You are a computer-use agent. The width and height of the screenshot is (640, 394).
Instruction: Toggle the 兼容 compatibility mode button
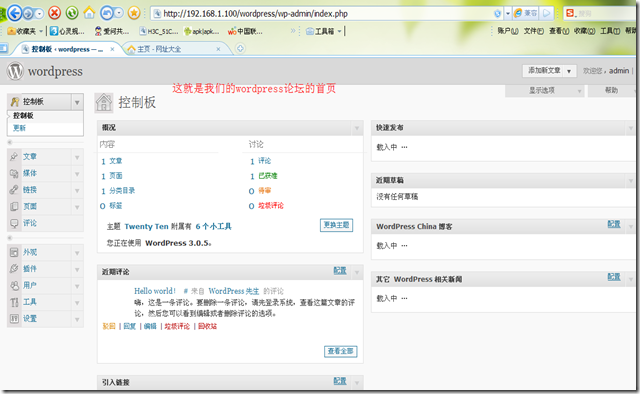pos(526,13)
